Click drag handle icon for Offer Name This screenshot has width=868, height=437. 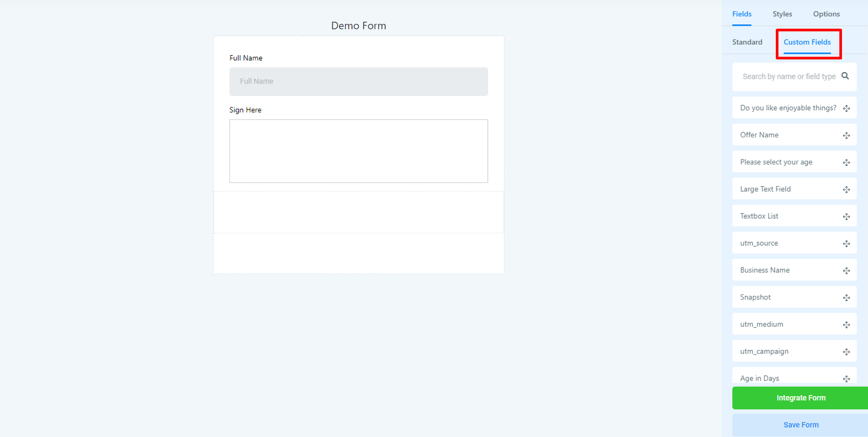(x=846, y=135)
